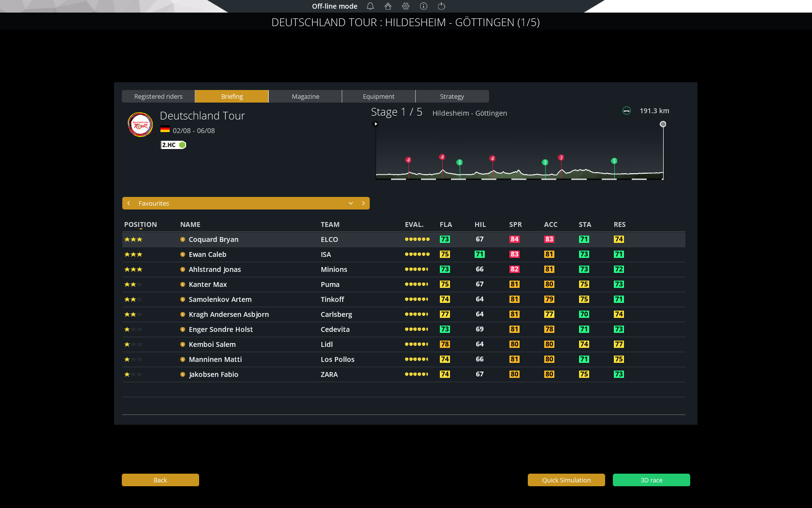The height and width of the screenshot is (508, 812).
Task: Open the Equipment tab
Action: [x=378, y=96]
